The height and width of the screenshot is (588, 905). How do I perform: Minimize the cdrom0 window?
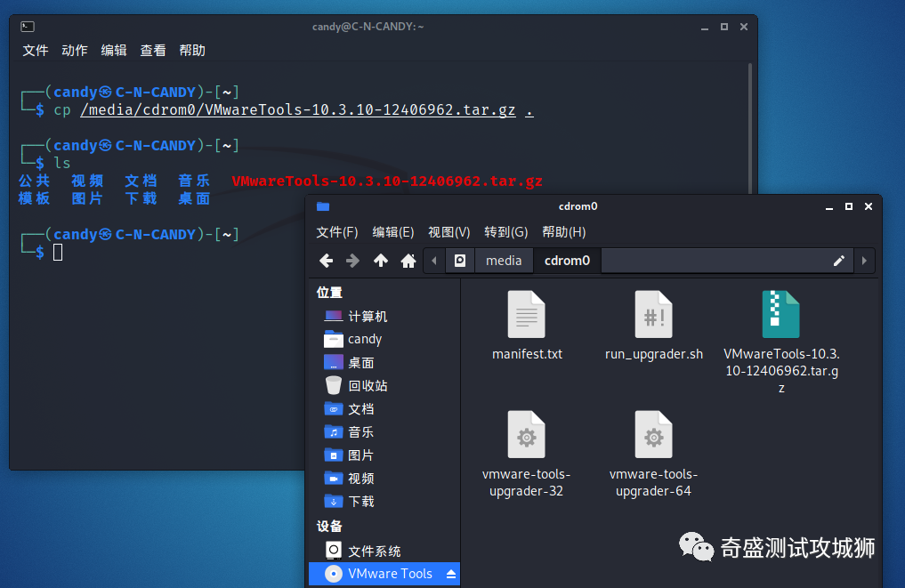click(x=829, y=206)
